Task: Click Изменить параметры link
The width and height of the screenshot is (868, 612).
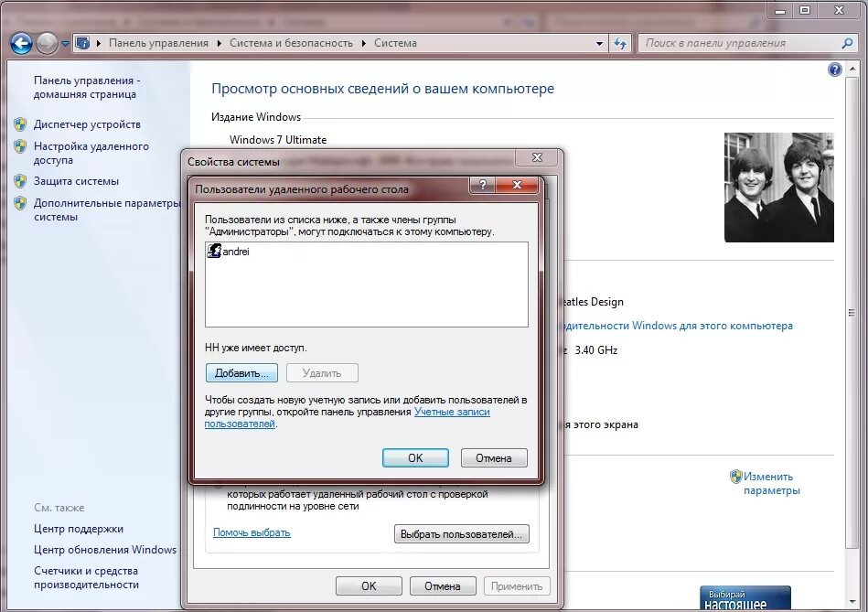Action: (771, 483)
